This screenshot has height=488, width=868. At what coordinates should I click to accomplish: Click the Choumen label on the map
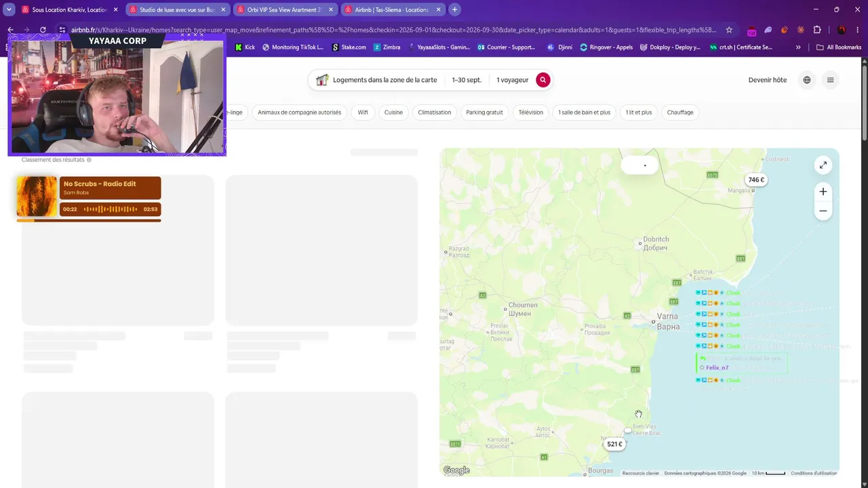(x=523, y=309)
